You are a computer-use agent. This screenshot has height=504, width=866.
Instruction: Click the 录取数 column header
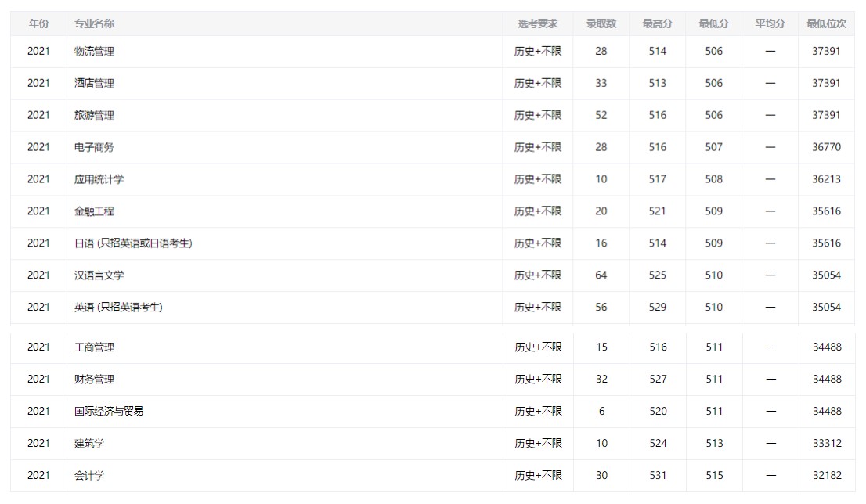(x=601, y=23)
